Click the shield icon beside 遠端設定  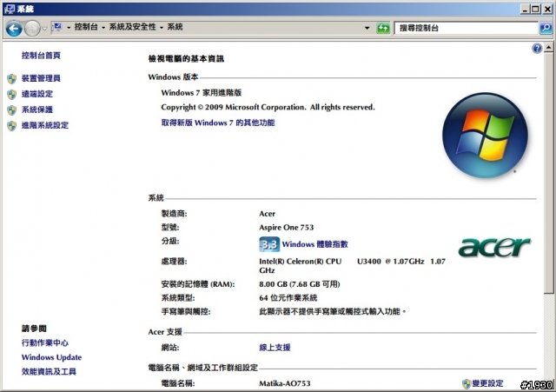(11, 95)
